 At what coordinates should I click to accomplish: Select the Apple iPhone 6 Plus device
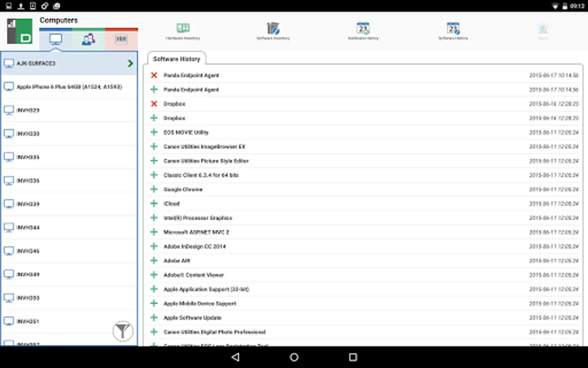(69, 87)
